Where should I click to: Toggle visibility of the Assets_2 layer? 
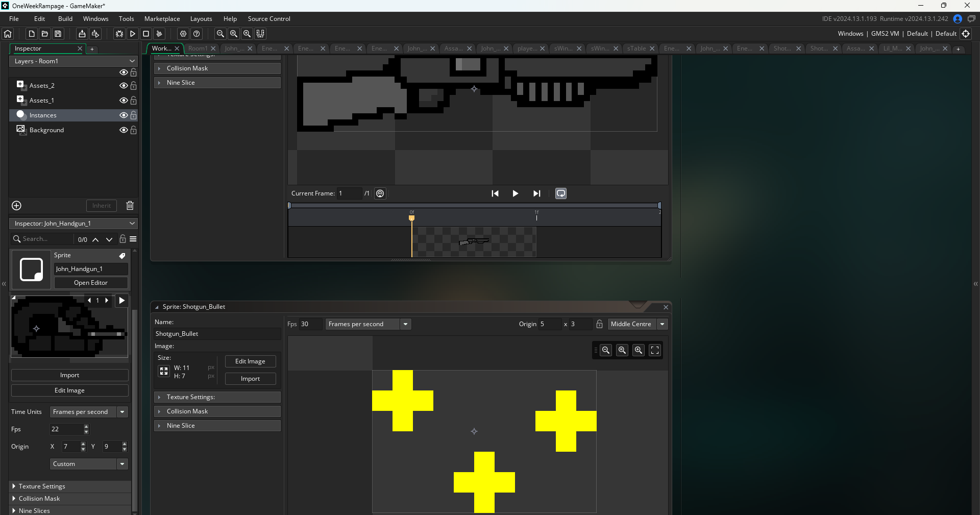(x=124, y=86)
